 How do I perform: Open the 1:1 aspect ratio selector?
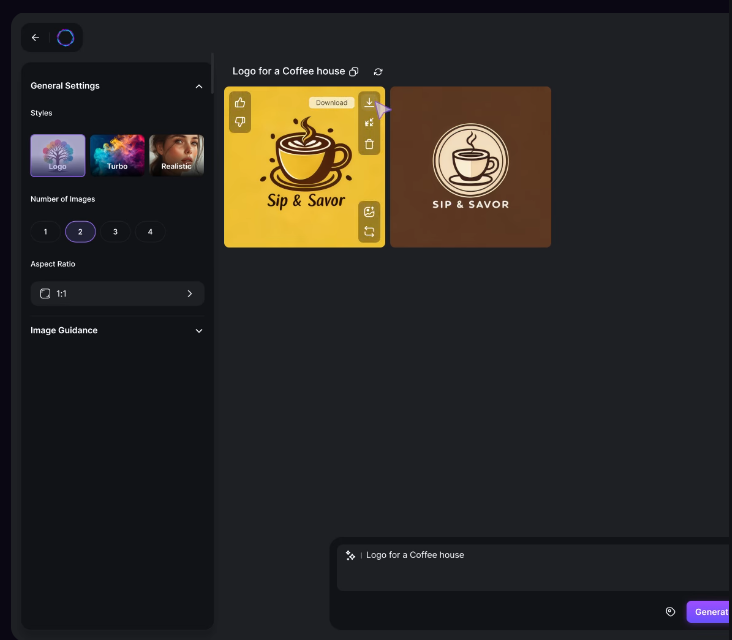click(x=117, y=294)
